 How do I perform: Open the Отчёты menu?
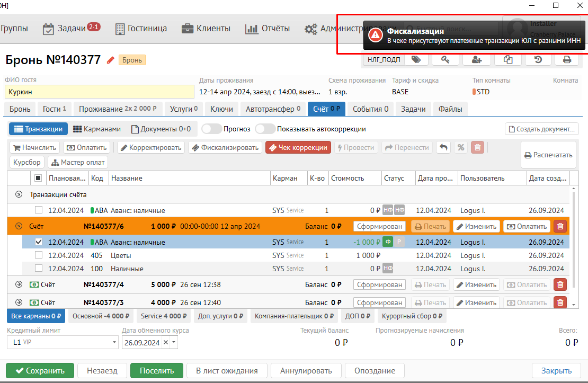click(268, 29)
